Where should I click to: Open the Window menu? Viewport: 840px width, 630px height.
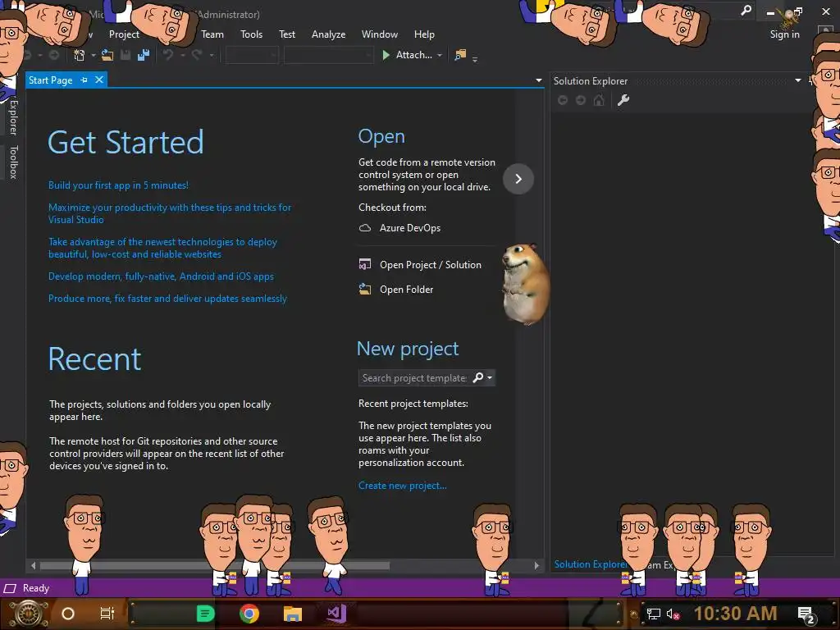point(379,34)
